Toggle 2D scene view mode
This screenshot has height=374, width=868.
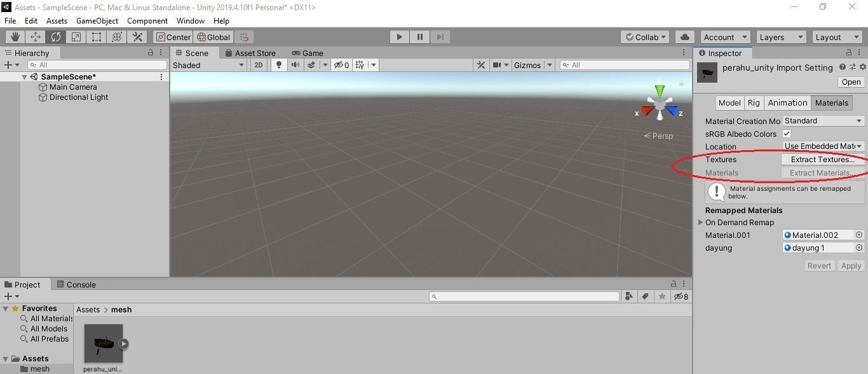coord(258,65)
